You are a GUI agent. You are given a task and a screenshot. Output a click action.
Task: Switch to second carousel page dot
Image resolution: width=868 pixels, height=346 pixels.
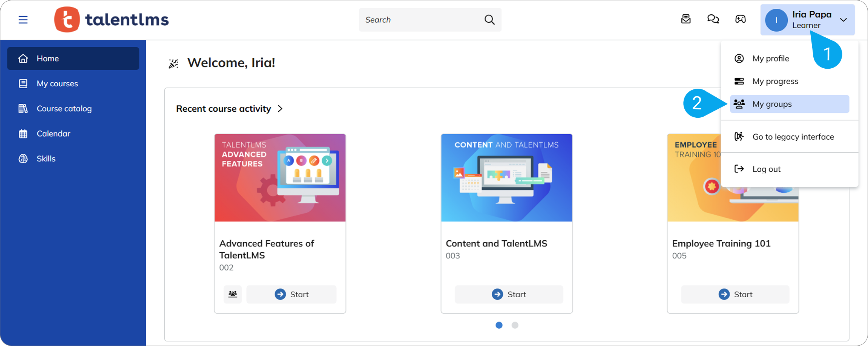[515, 325]
